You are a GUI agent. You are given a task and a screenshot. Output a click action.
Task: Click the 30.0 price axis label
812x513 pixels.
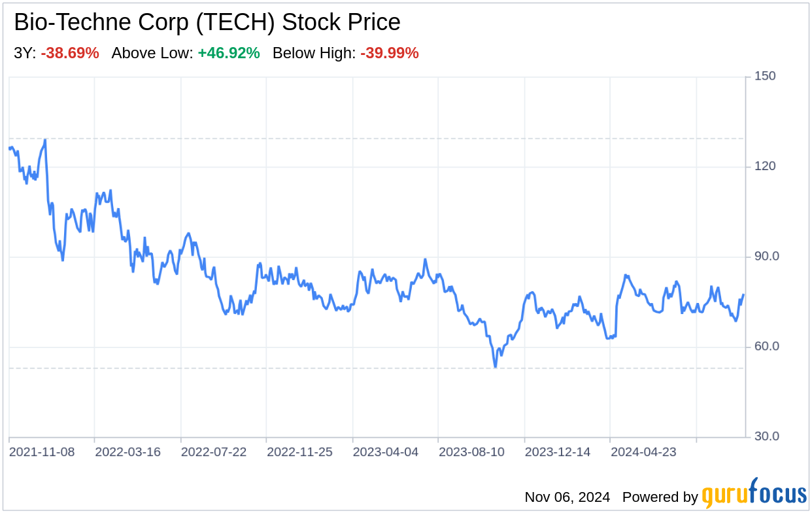766,436
